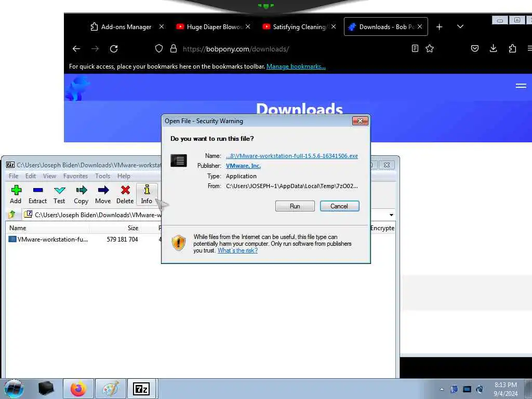The width and height of the screenshot is (532, 399).
Task: Click the Paint taskbar icon
Action: pos(111,389)
